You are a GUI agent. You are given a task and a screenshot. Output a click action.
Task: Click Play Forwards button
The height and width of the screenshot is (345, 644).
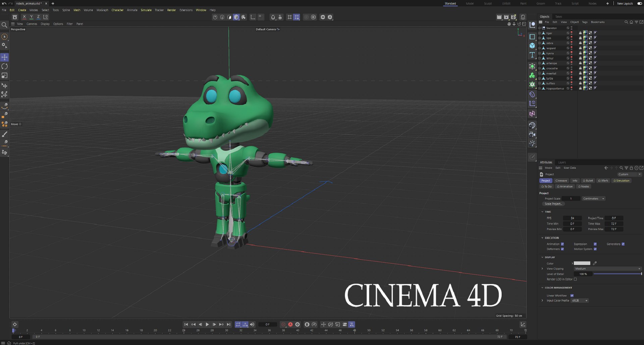pyautogui.click(x=207, y=324)
